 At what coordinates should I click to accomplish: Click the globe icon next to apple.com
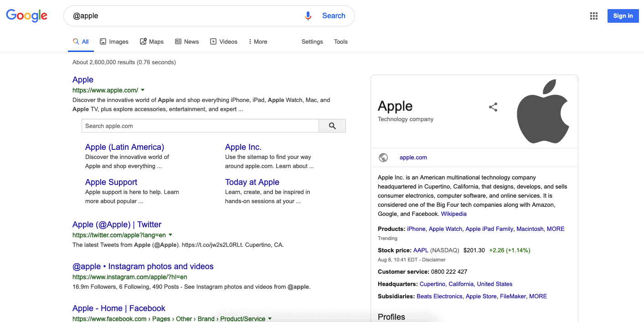383,157
